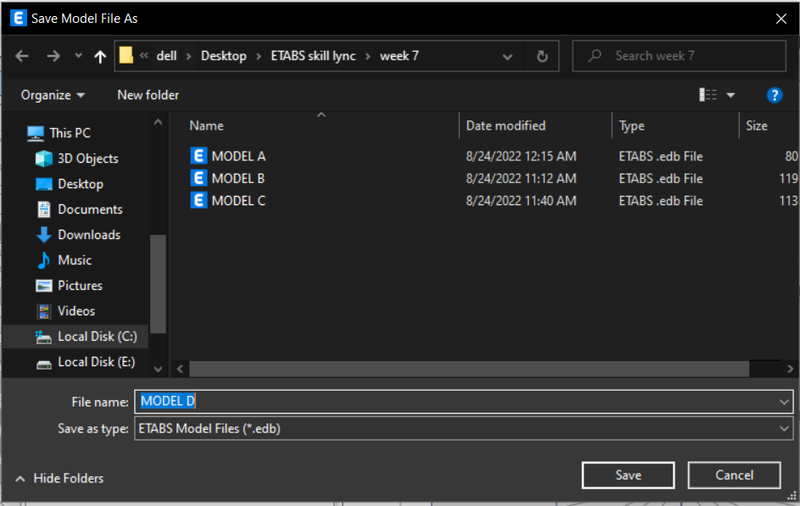Select the MODEL C file
Screen dimensions: 800x506
[x=238, y=201]
